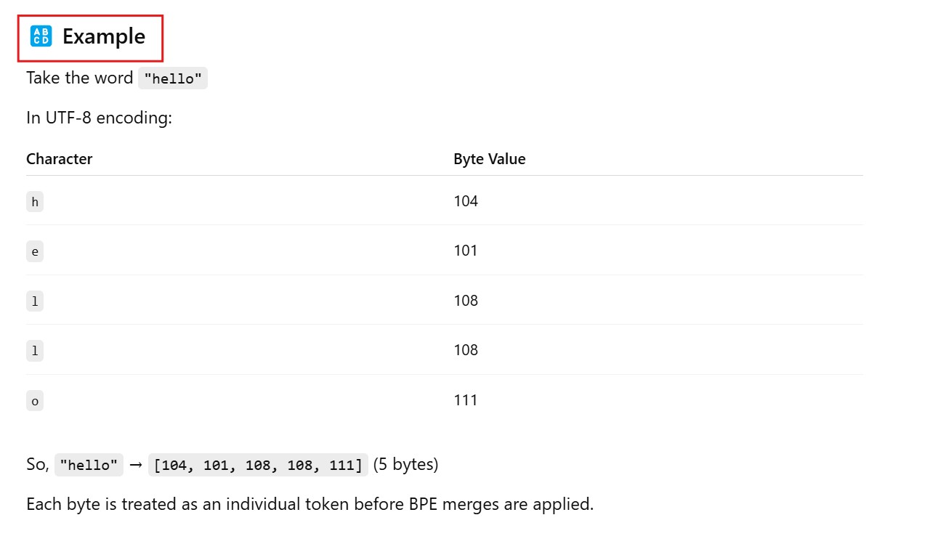Click the sentence about BPE merges
Viewport: 946px width, 560px height.
(x=310, y=504)
